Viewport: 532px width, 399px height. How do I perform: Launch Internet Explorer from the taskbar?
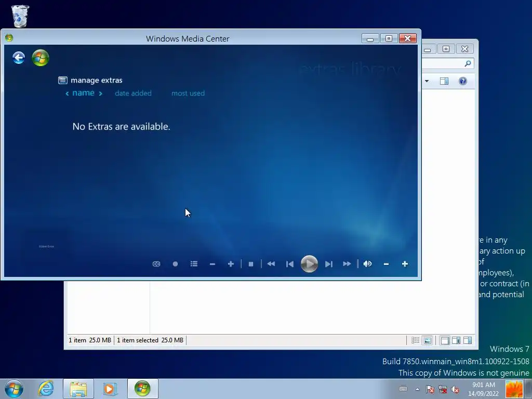(x=46, y=389)
